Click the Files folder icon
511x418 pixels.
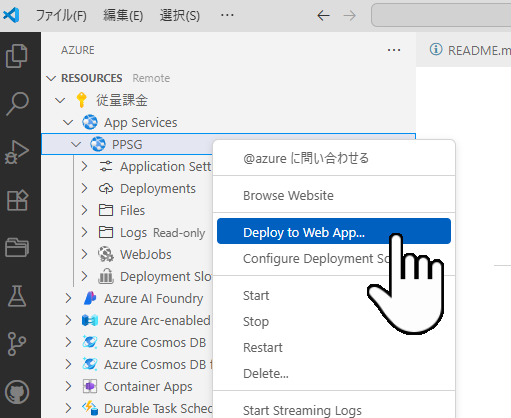coord(106,210)
